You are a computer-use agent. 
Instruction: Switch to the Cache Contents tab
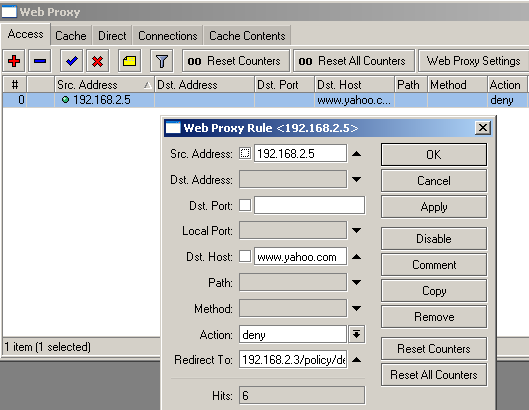point(247,36)
